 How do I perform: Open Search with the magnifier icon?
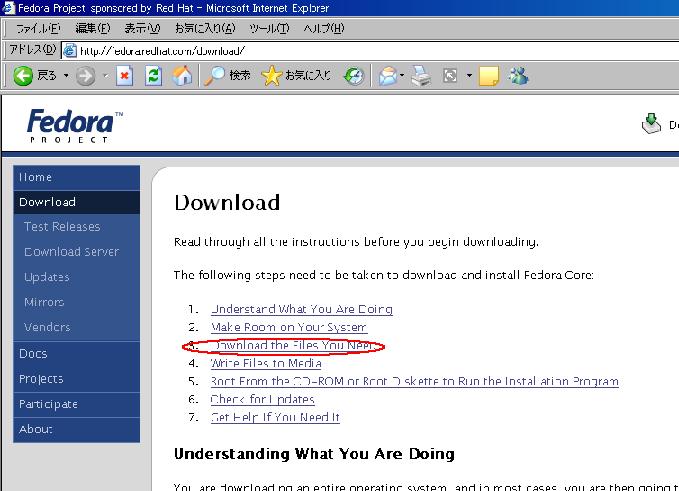click(x=214, y=76)
